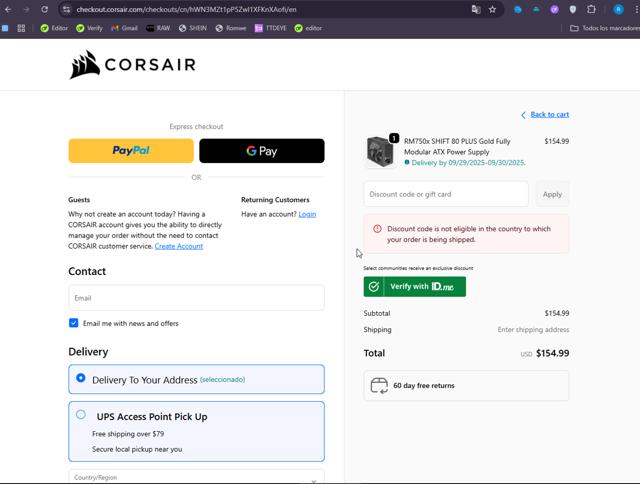Open the SHEIN bookmark
The image size is (640, 484).
[193, 28]
